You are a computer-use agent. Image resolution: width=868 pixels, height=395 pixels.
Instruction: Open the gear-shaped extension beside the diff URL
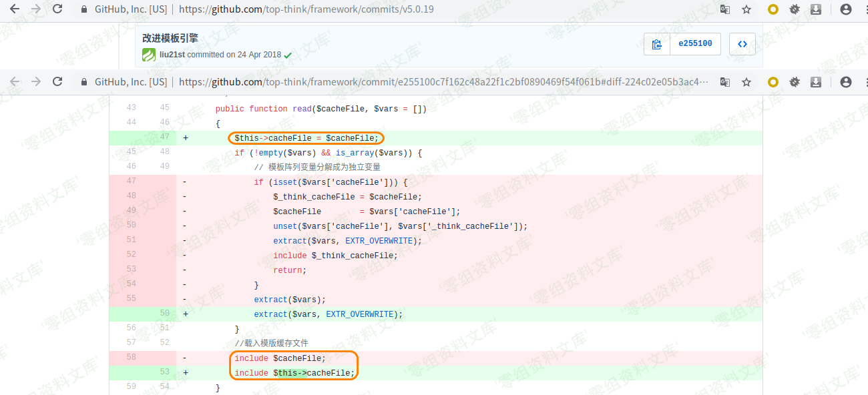[795, 82]
